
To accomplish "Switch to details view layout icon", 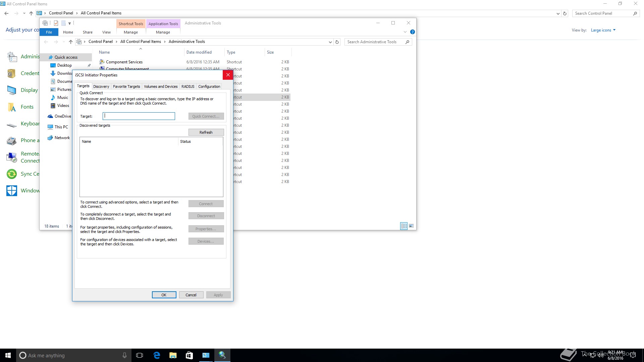I will (404, 226).
